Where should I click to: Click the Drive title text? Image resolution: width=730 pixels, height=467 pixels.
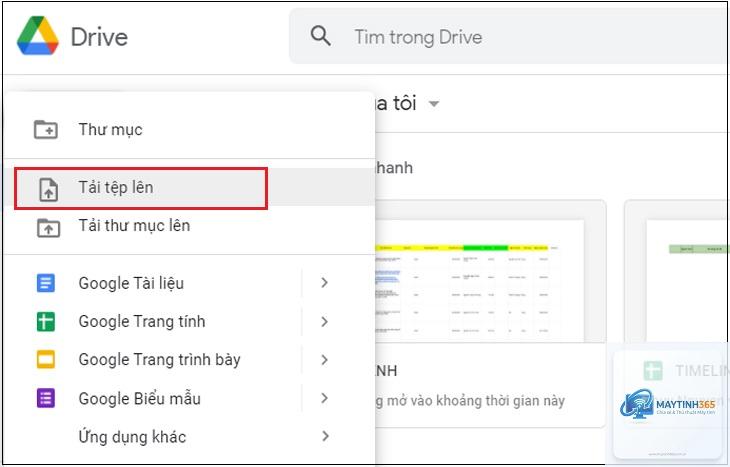tap(99, 37)
